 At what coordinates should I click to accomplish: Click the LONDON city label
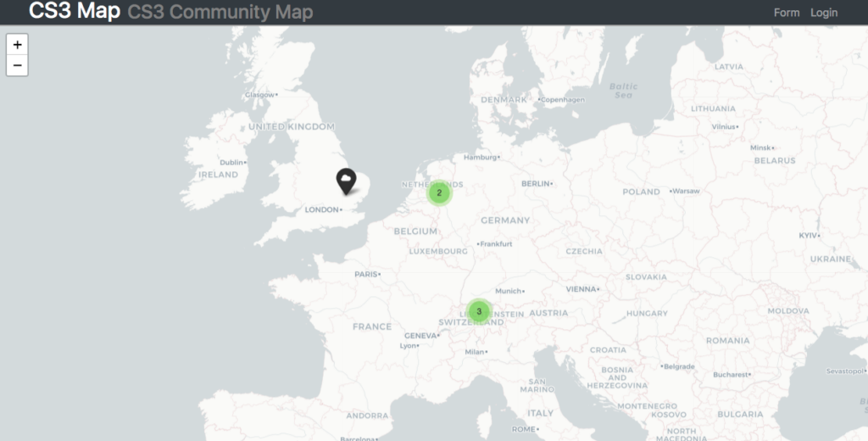tap(321, 209)
